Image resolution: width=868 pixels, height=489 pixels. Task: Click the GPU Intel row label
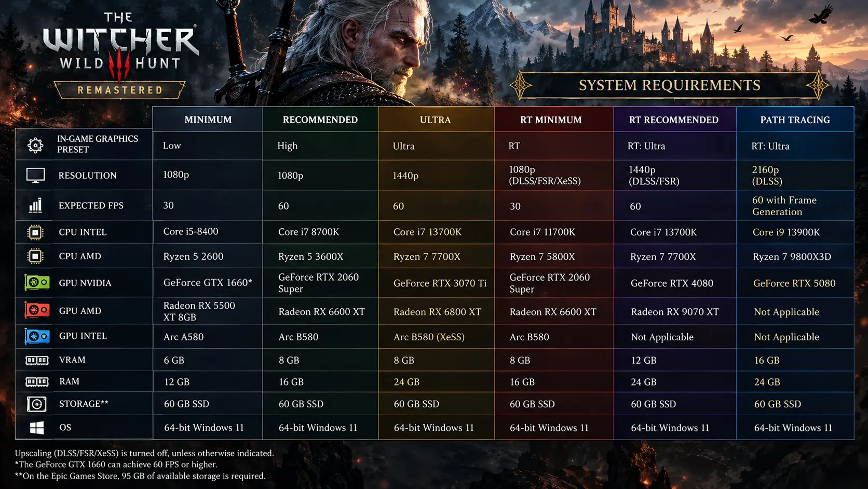(83, 336)
